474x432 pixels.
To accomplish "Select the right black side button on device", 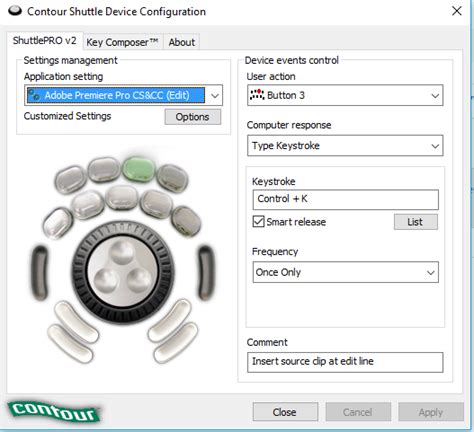I will [205, 273].
